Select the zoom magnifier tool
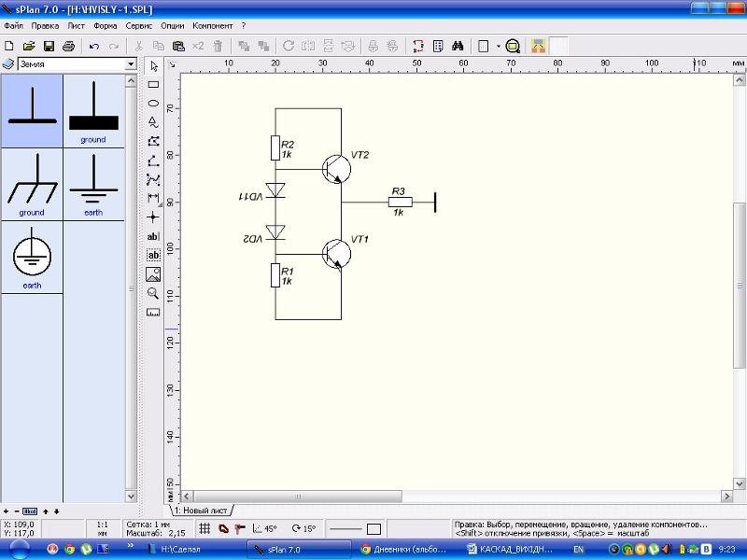The height and width of the screenshot is (560, 747). pyautogui.click(x=153, y=293)
